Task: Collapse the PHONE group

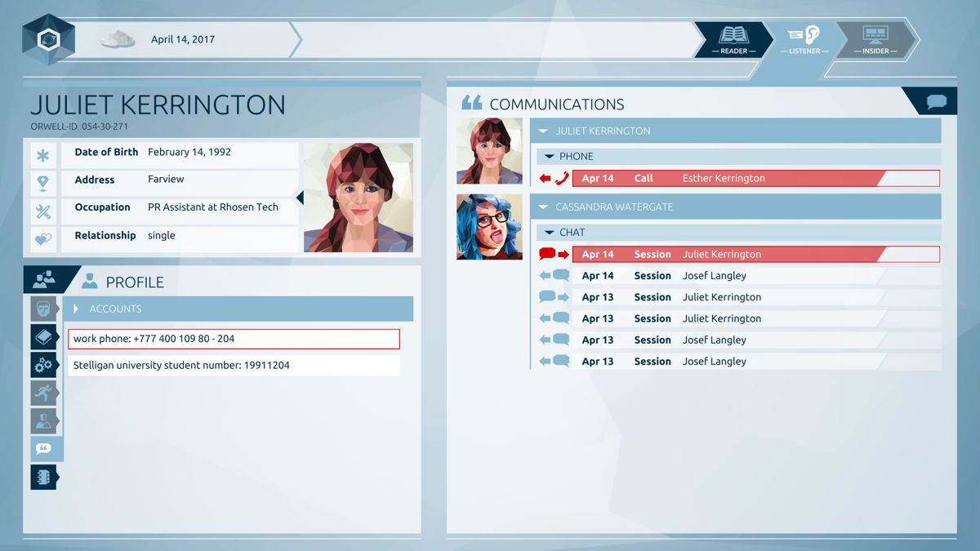Action: tap(550, 157)
